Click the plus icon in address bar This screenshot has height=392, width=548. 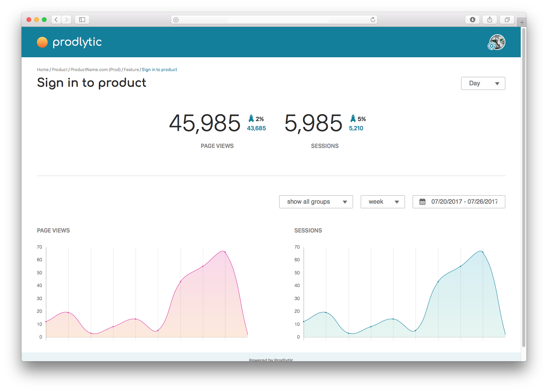click(176, 20)
